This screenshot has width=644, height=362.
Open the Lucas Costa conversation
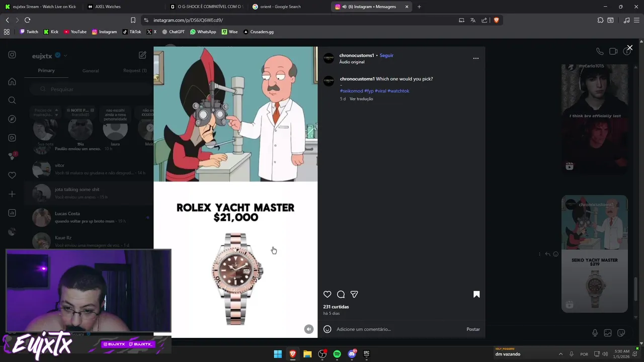click(x=90, y=217)
